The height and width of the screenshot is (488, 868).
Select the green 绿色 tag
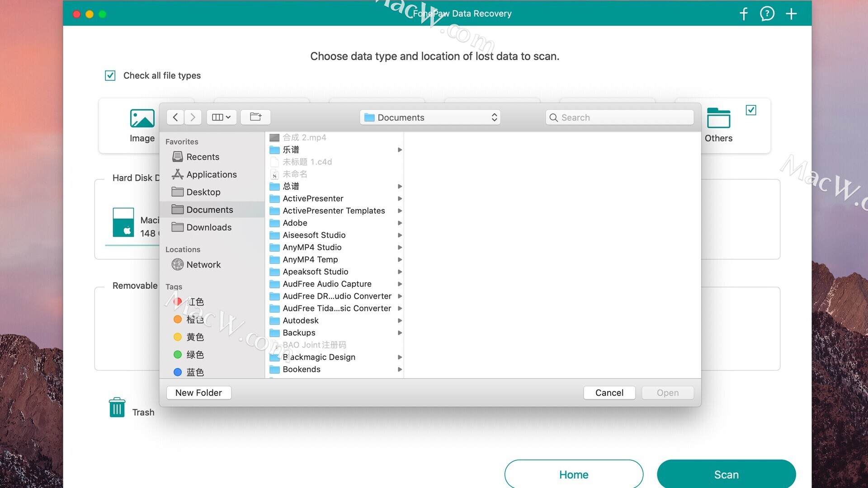coord(212,355)
